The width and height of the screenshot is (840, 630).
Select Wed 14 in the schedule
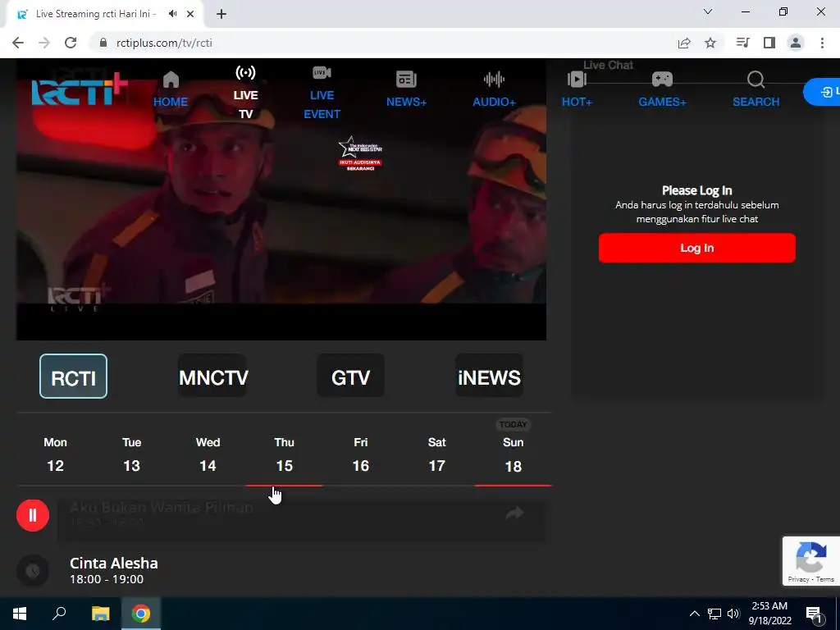208,454
